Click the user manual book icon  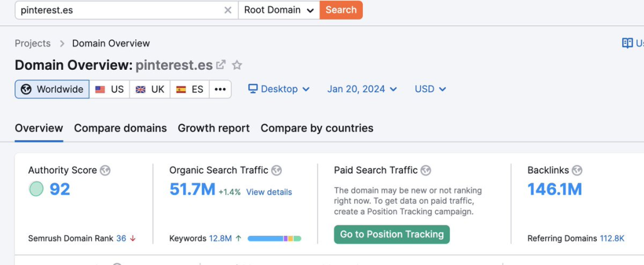point(627,43)
